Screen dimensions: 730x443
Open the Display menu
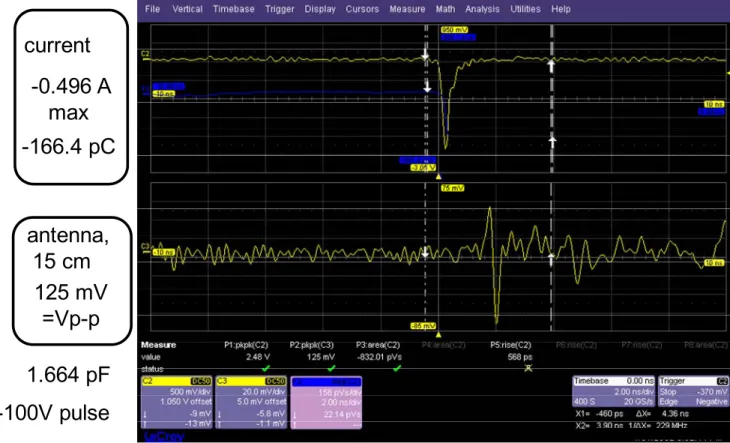click(320, 9)
